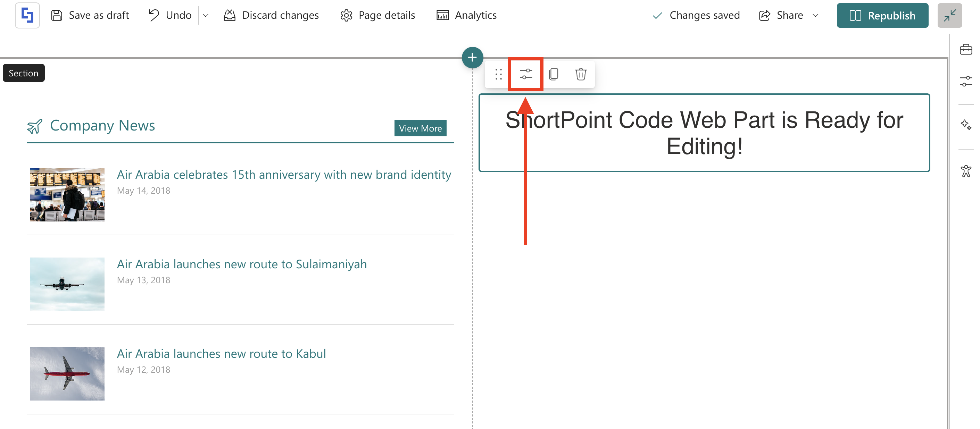Open Page details

(x=378, y=16)
